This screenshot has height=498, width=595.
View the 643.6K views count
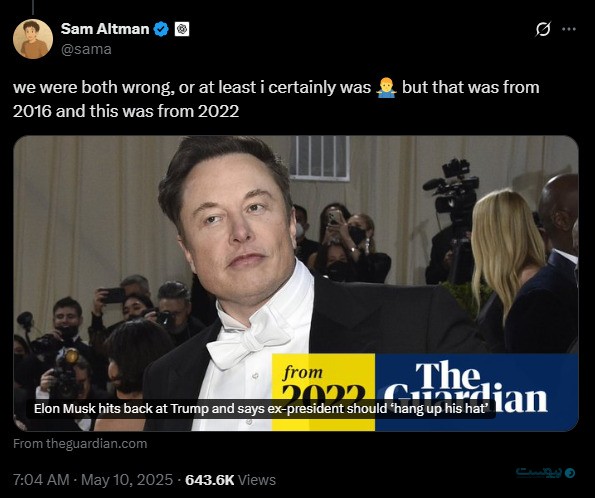pyautogui.click(x=209, y=480)
